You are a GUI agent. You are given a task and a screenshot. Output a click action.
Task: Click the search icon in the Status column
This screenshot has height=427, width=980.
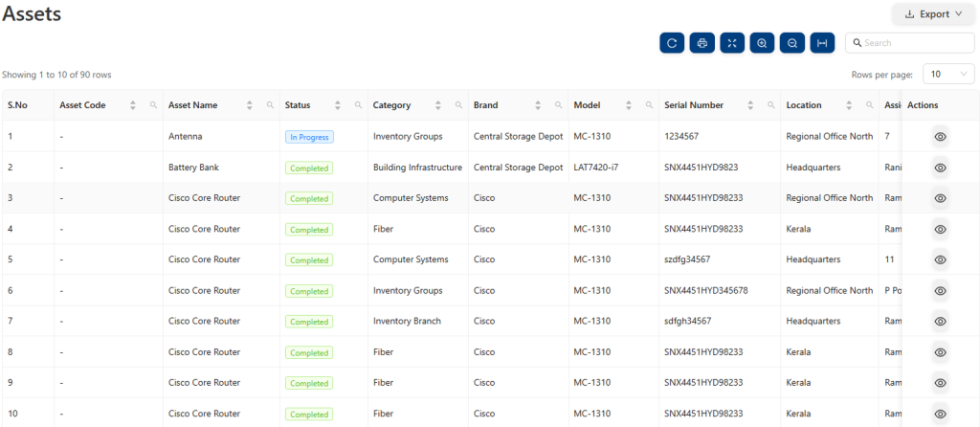(x=358, y=105)
